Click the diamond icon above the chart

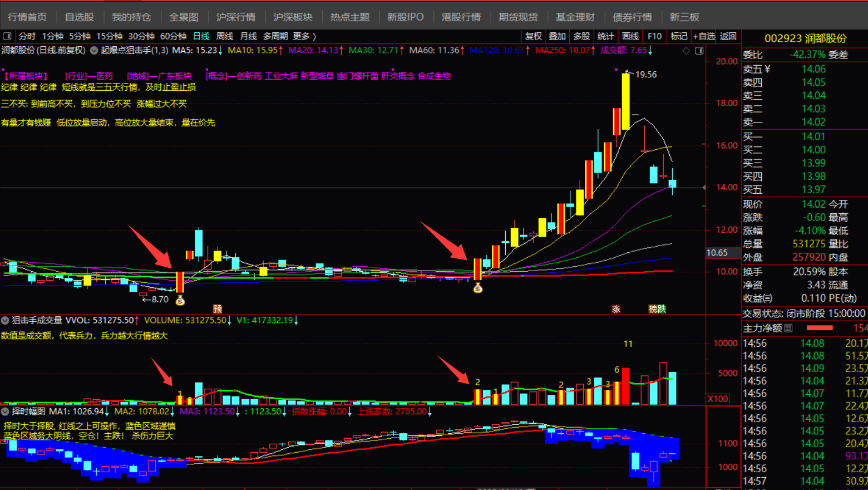tap(686, 51)
